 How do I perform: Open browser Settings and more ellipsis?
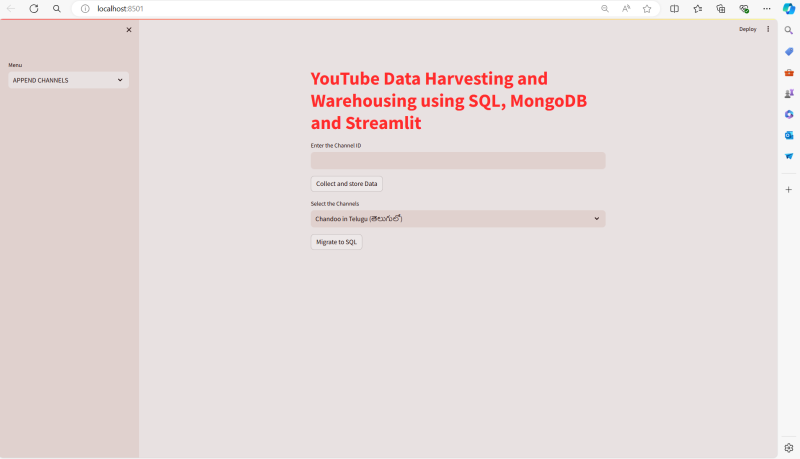(x=766, y=9)
